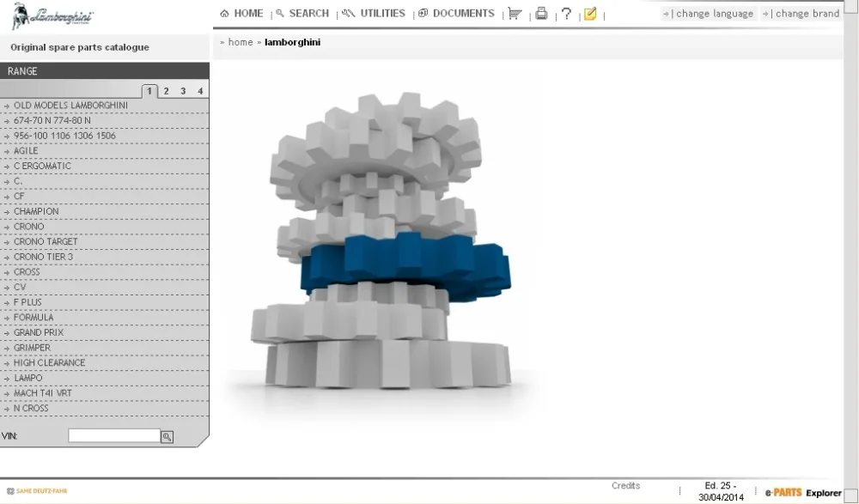Click the e-PARTS Explorer logo
The width and height of the screenshot is (859, 504).
pos(803,493)
